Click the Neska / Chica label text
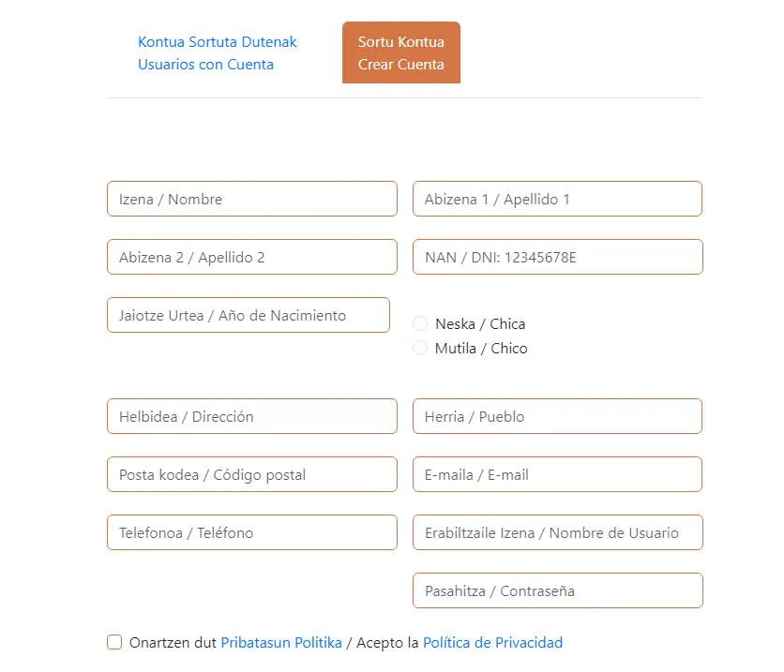 point(480,323)
